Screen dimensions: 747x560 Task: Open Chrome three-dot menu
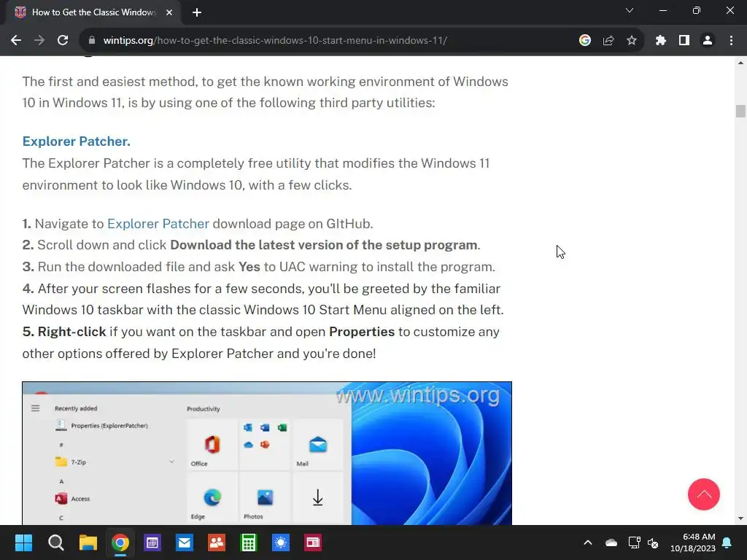tap(731, 41)
